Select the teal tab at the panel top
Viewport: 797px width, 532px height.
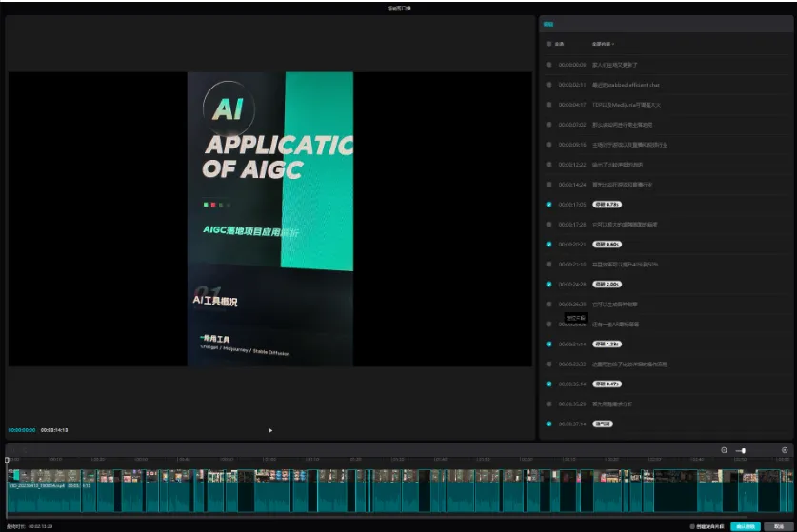pos(548,24)
